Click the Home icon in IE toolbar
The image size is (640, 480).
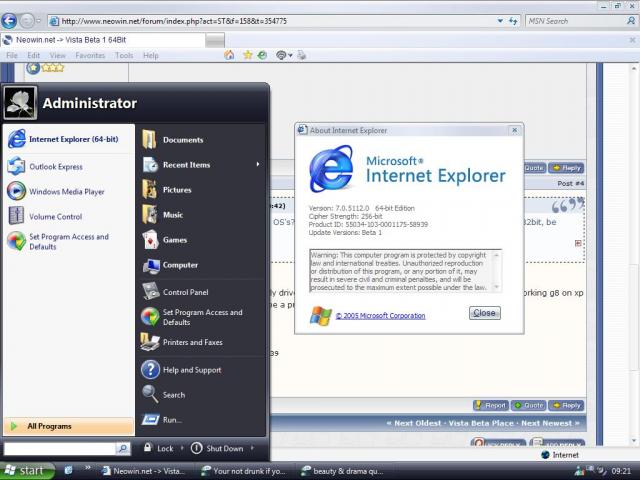tap(229, 55)
